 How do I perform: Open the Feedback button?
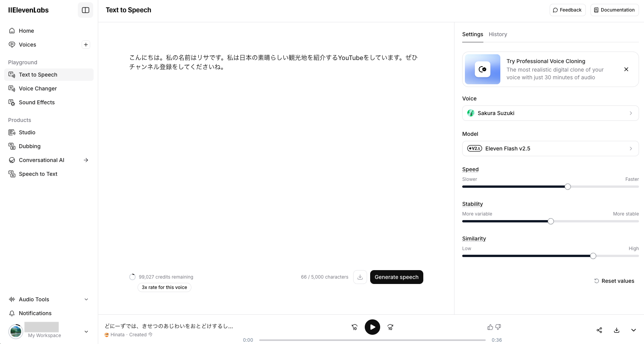click(x=567, y=10)
